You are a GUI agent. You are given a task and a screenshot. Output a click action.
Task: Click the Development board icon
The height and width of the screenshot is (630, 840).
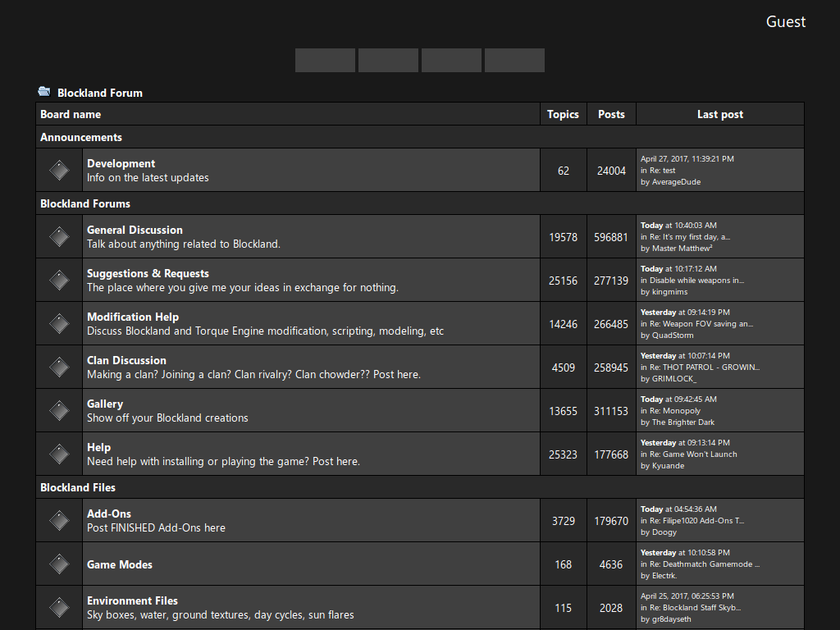[x=59, y=170]
